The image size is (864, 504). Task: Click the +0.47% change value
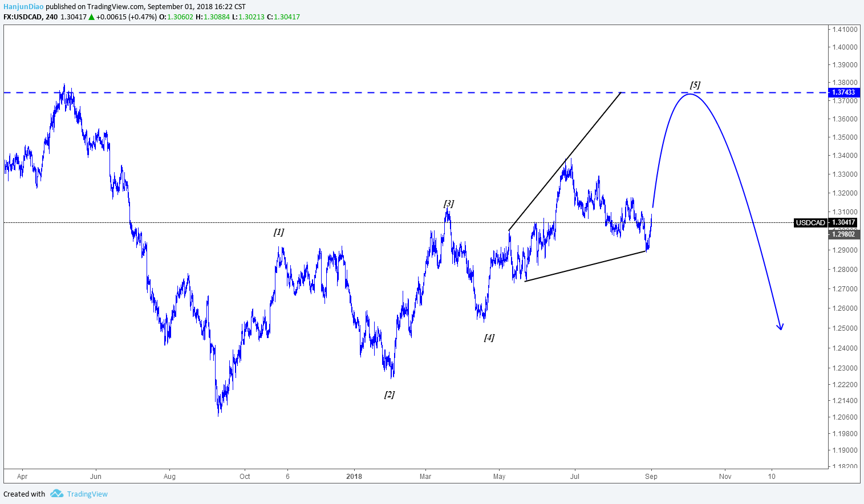pyautogui.click(x=143, y=17)
